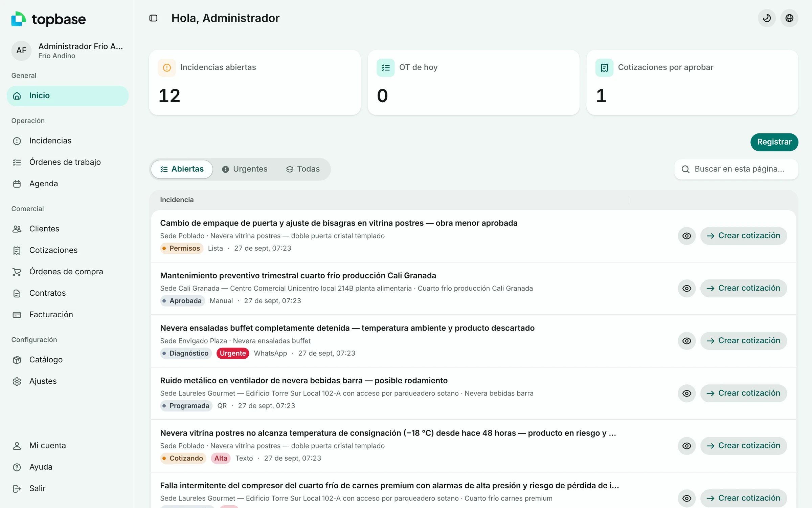The width and height of the screenshot is (812, 508).
Task: Click the Urgente badge on Nevera ensaladas
Action: click(x=233, y=353)
